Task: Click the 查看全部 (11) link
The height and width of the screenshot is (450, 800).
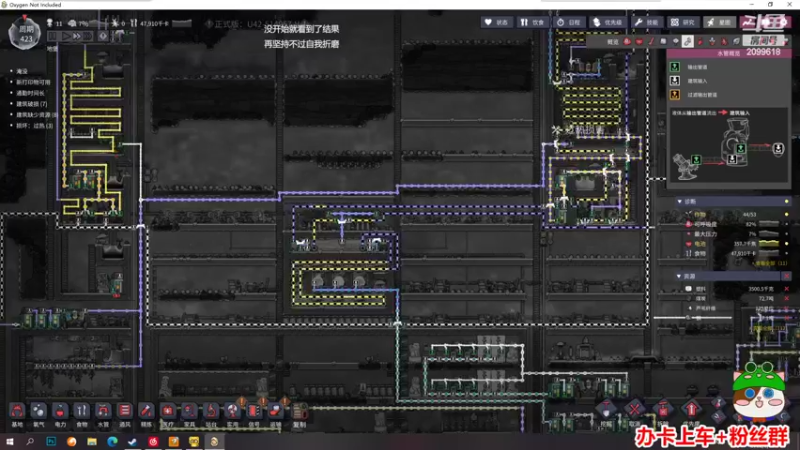Action: [x=771, y=263]
